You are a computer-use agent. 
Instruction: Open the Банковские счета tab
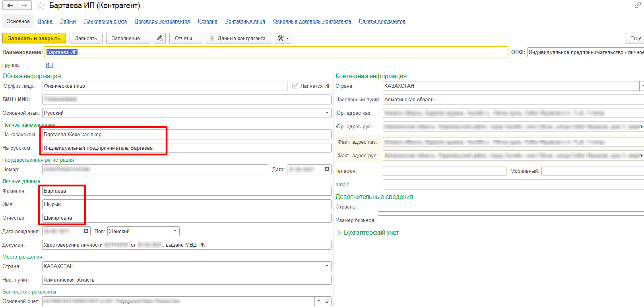point(105,21)
